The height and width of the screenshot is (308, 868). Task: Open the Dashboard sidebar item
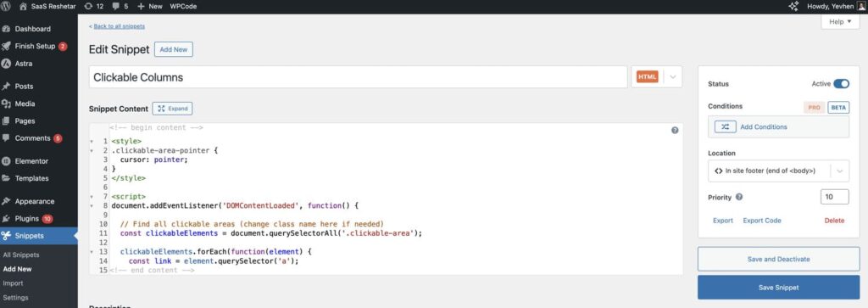point(33,29)
